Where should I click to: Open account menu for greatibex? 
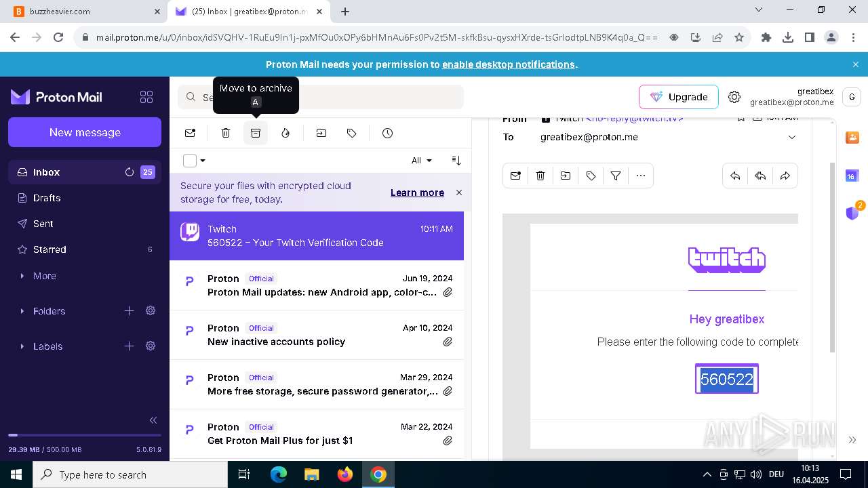[x=852, y=97]
